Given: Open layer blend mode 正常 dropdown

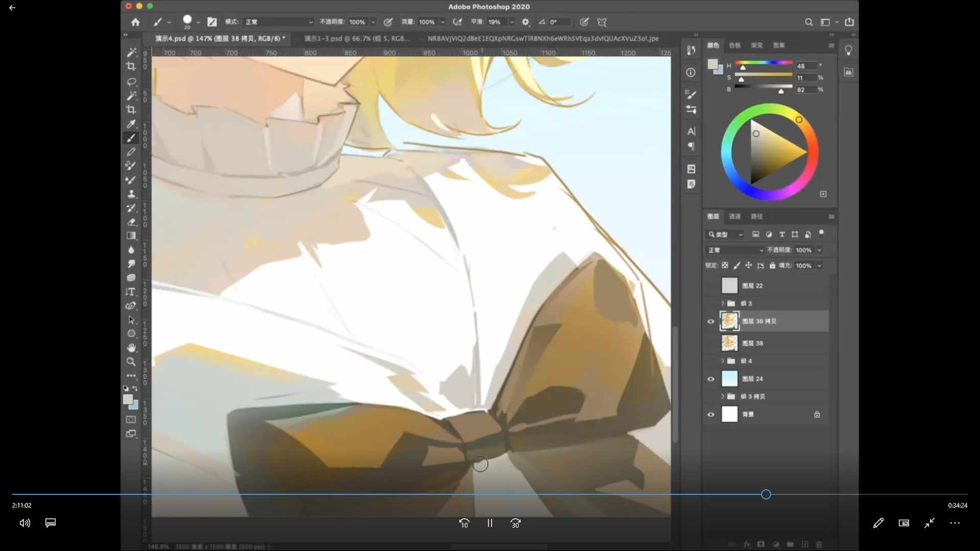Looking at the screenshot, I should [735, 250].
